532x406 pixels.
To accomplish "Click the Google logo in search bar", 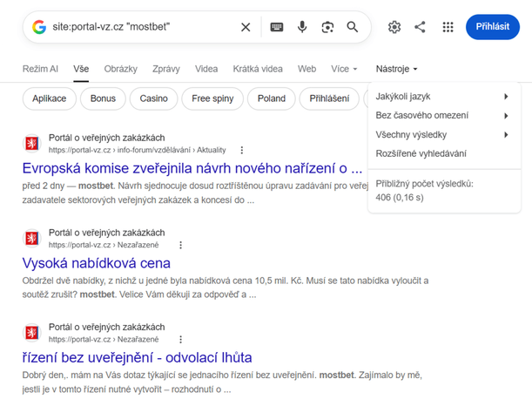I will [x=39, y=27].
